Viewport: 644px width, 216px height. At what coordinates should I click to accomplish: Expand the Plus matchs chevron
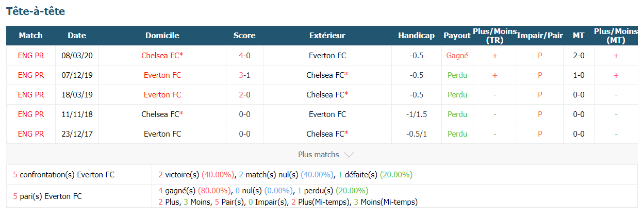coord(349,155)
